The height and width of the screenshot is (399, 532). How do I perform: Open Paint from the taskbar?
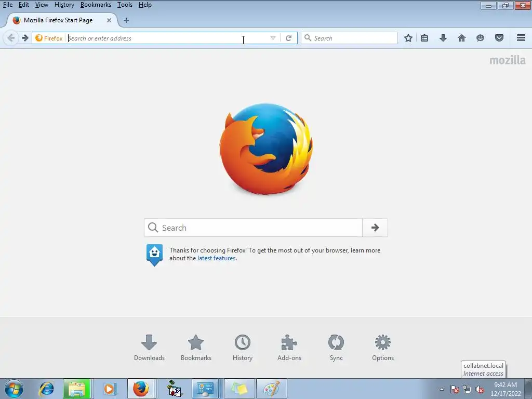coord(272,389)
